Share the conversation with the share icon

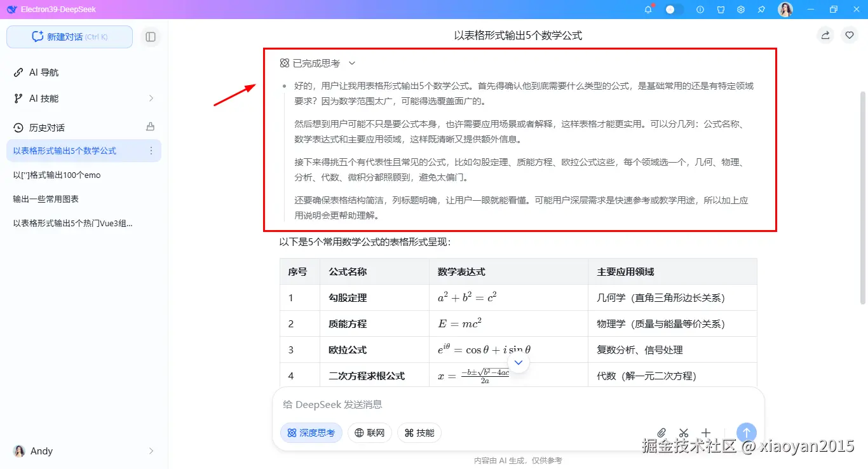(x=825, y=36)
